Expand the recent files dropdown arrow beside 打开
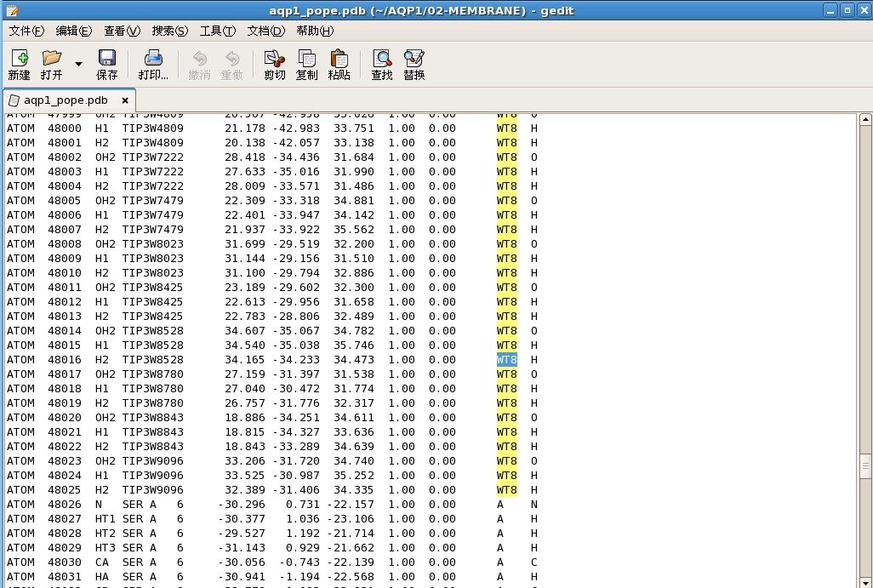The width and height of the screenshot is (873, 588). point(78,64)
